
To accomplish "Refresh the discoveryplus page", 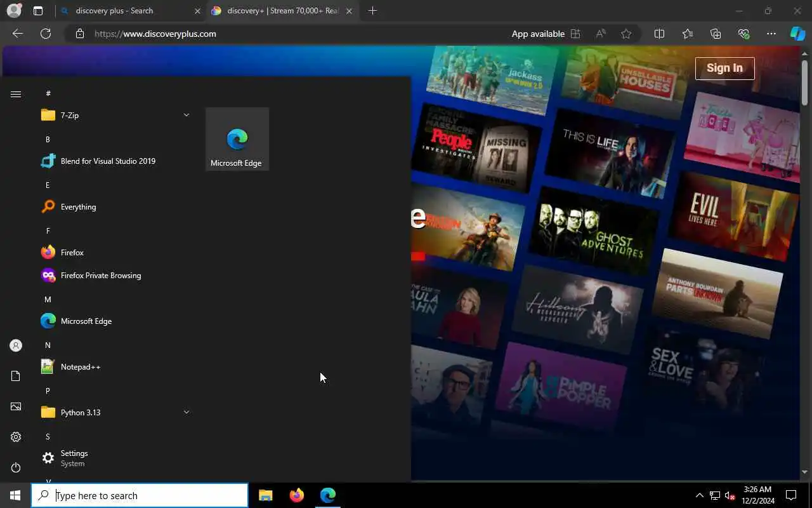I will [46, 34].
